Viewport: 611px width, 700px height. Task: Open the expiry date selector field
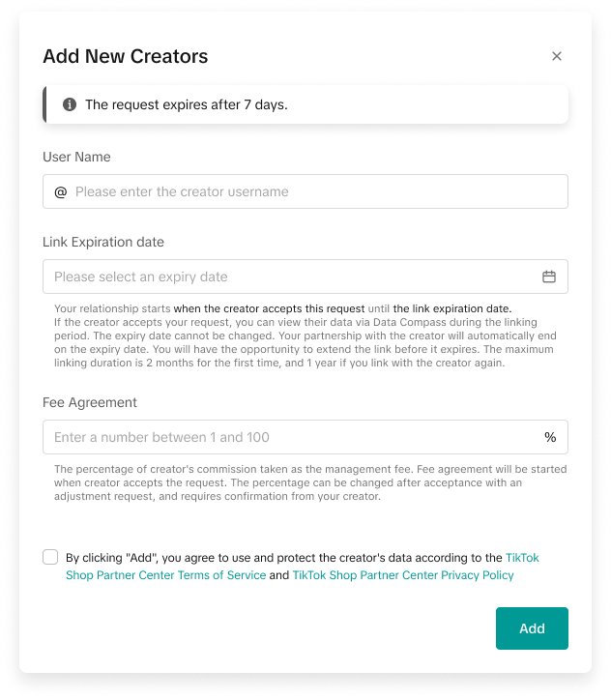click(x=290, y=277)
